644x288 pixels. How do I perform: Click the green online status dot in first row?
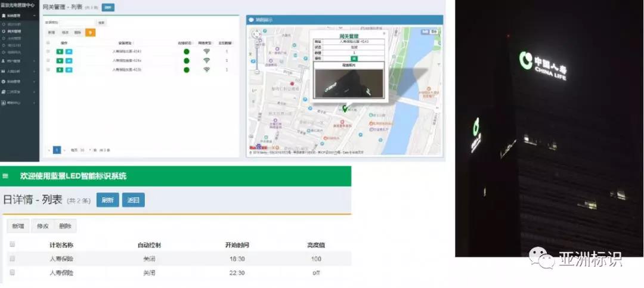click(x=186, y=51)
